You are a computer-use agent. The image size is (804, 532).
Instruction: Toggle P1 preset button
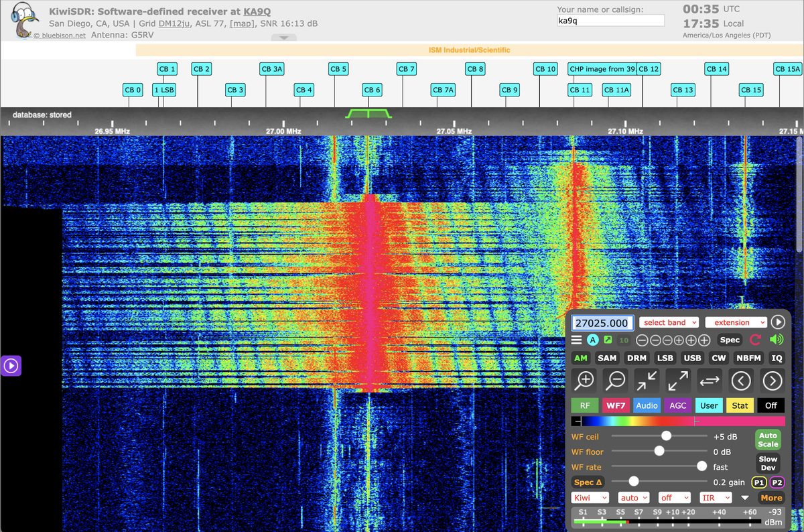pos(758,482)
